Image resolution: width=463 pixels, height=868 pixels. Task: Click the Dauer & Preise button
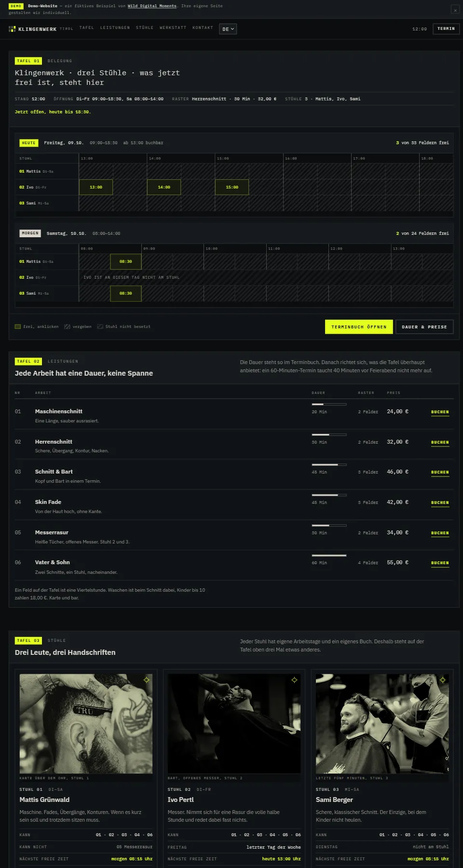click(x=424, y=327)
